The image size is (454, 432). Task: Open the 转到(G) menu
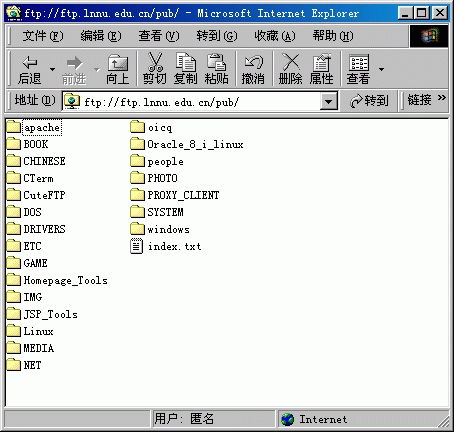tap(217, 36)
